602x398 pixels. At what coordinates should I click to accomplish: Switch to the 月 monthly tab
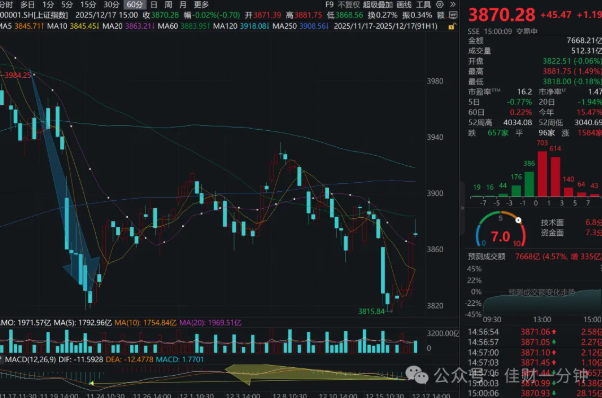click(183, 5)
